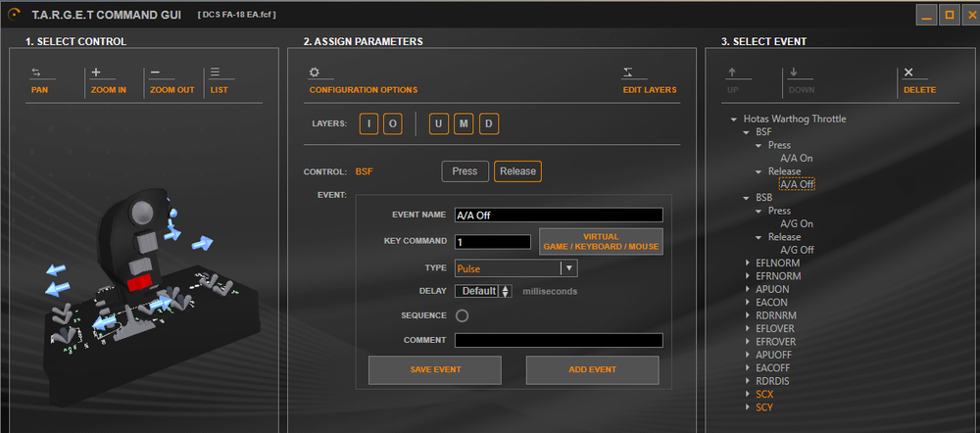Toggle layer I button
The height and width of the screenshot is (433, 980).
tap(368, 123)
